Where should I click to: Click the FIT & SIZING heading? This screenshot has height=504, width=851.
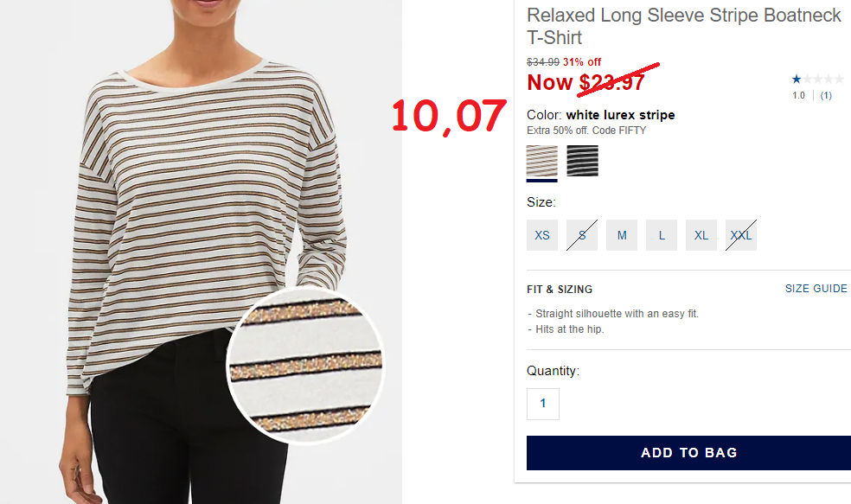[x=560, y=289]
